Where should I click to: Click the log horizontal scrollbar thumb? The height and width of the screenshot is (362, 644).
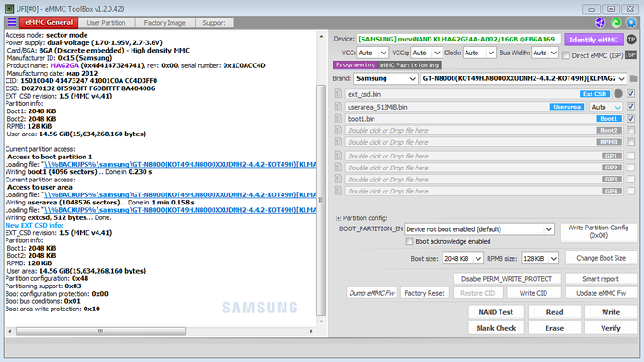[x=100, y=332]
